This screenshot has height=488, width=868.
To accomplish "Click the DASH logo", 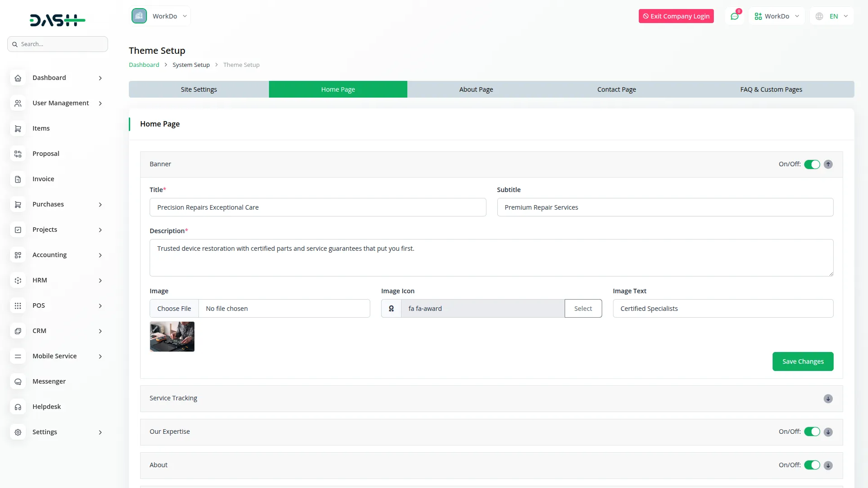I will pos(57,20).
